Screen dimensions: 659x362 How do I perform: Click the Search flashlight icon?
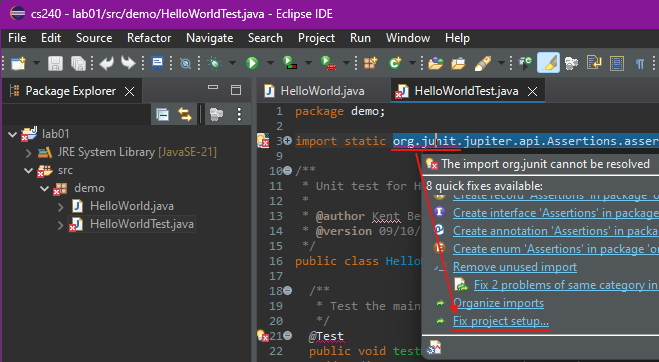click(482, 63)
